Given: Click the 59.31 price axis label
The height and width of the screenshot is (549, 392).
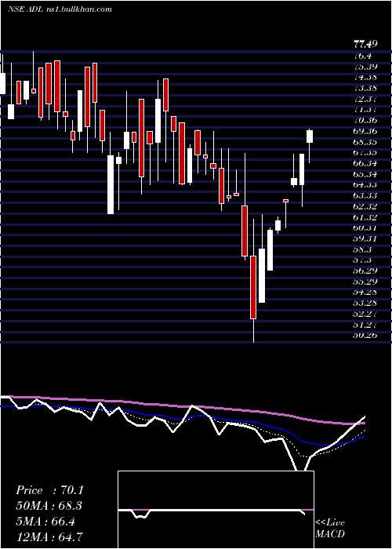Looking at the screenshot, I should click(x=365, y=238).
